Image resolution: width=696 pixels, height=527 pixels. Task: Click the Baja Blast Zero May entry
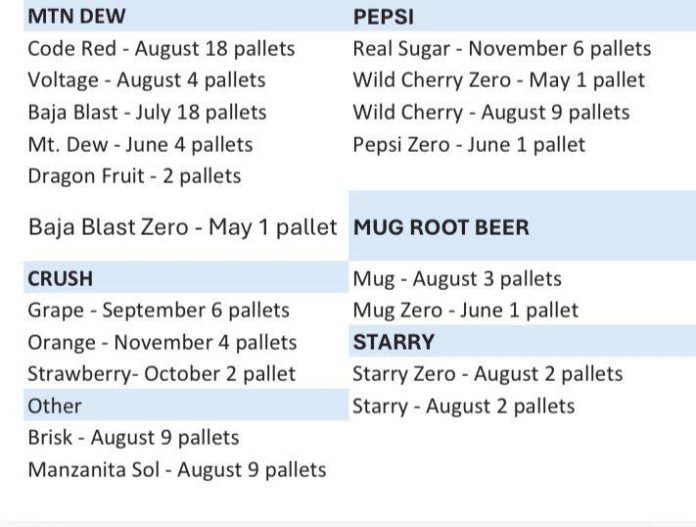tap(183, 227)
